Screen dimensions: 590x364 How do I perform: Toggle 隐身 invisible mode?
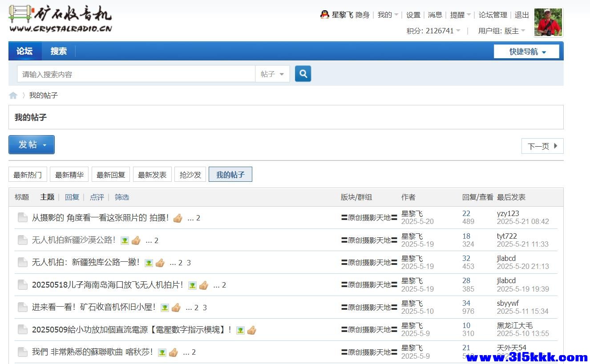point(362,14)
